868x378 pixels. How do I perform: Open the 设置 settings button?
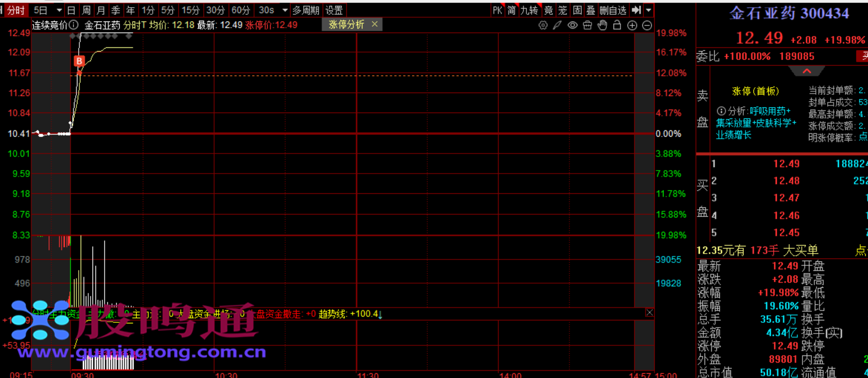[334, 10]
